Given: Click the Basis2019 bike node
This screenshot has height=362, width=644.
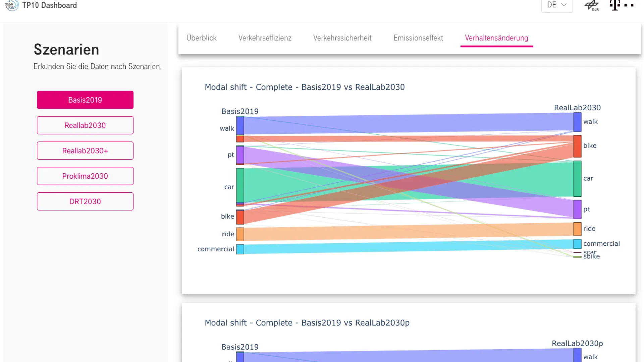Looking at the screenshot, I should point(240,217).
